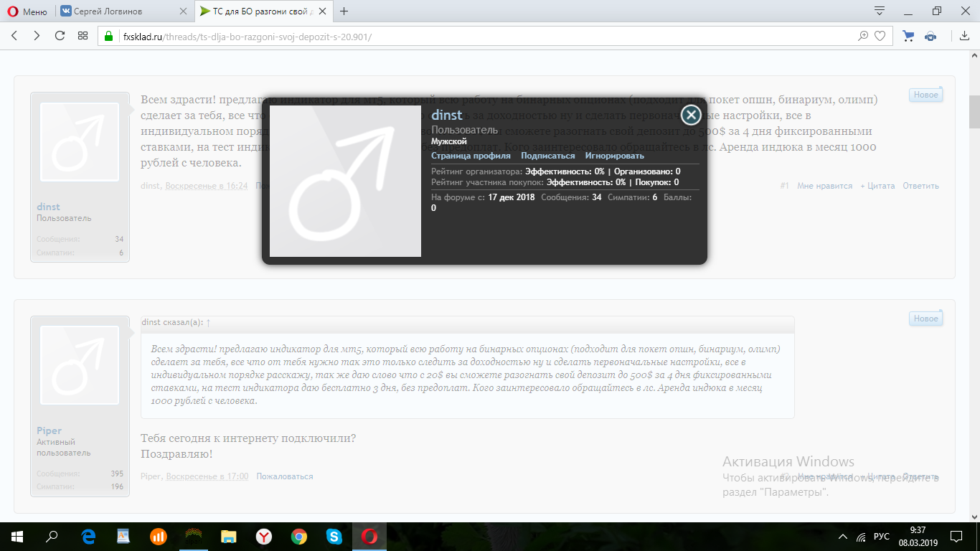Jump to quoted post via arrow after dinst сказал(а)
The height and width of the screenshot is (551, 980).
click(x=209, y=322)
